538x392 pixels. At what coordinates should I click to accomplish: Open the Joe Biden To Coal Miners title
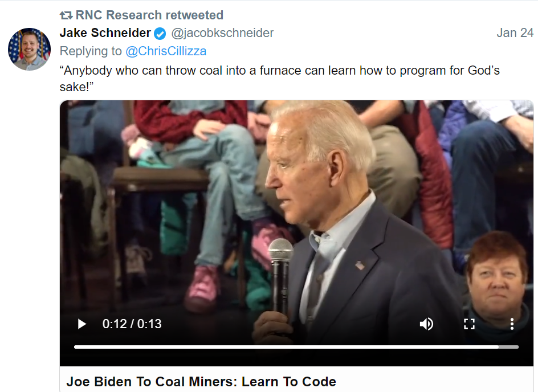(x=201, y=381)
